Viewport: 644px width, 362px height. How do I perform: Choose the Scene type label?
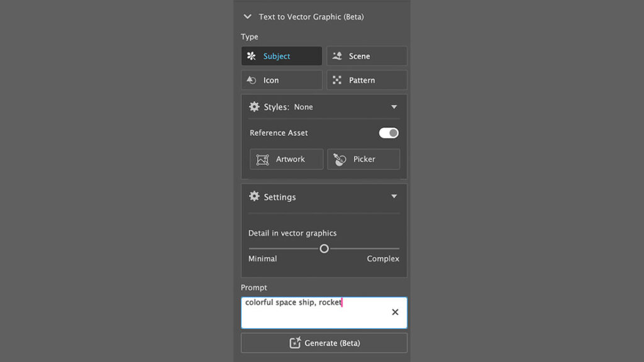(359, 56)
